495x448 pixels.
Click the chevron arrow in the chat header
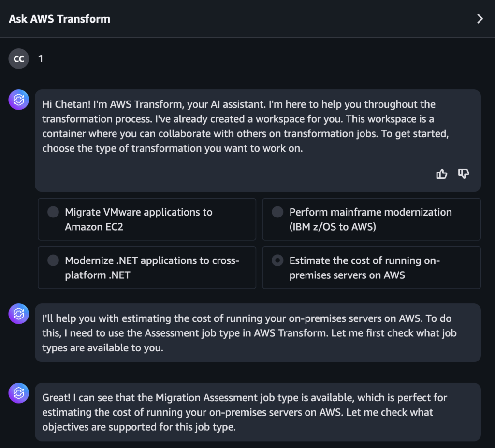coord(480,18)
